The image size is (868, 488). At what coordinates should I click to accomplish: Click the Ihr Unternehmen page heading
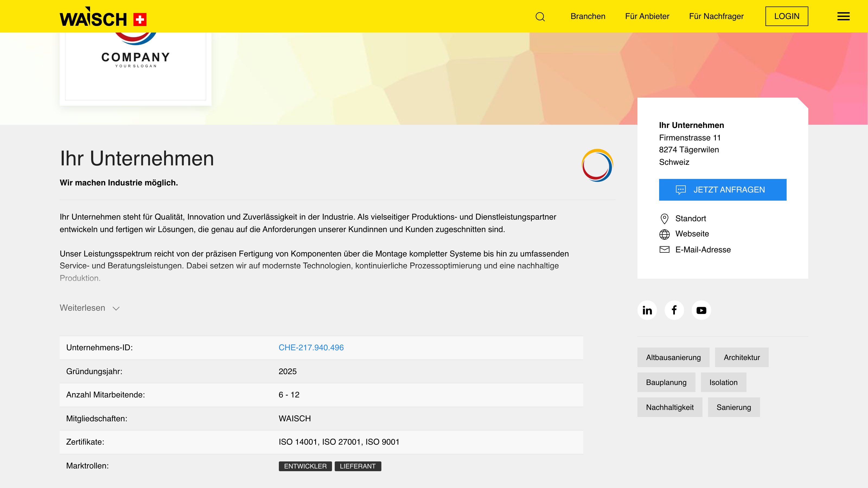coord(137,158)
